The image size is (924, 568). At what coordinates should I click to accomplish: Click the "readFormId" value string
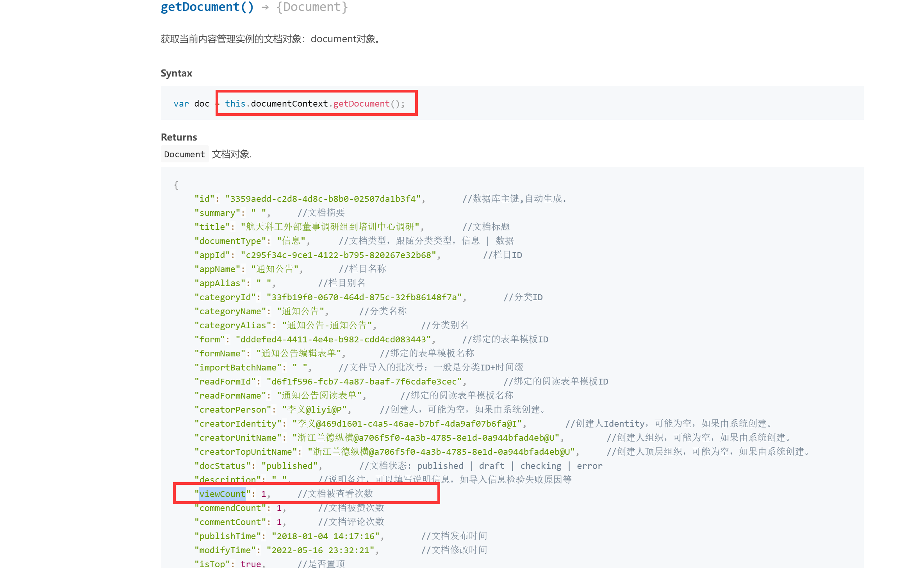[x=364, y=382]
